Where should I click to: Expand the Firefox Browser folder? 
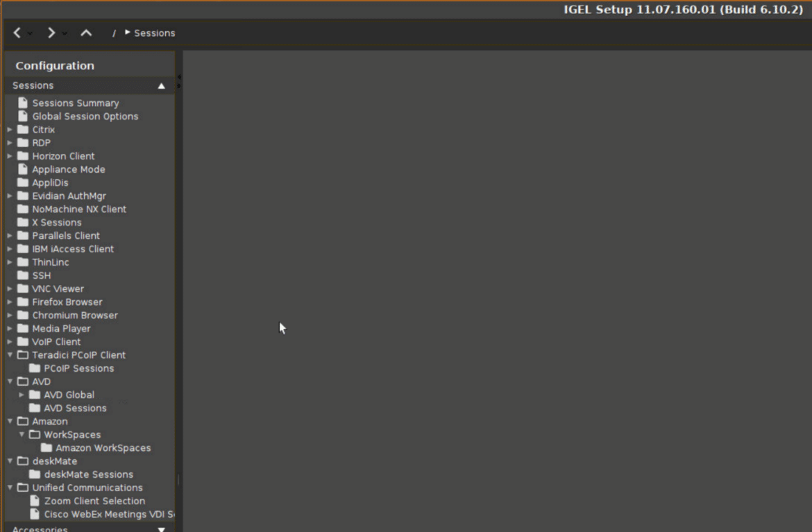click(10, 302)
